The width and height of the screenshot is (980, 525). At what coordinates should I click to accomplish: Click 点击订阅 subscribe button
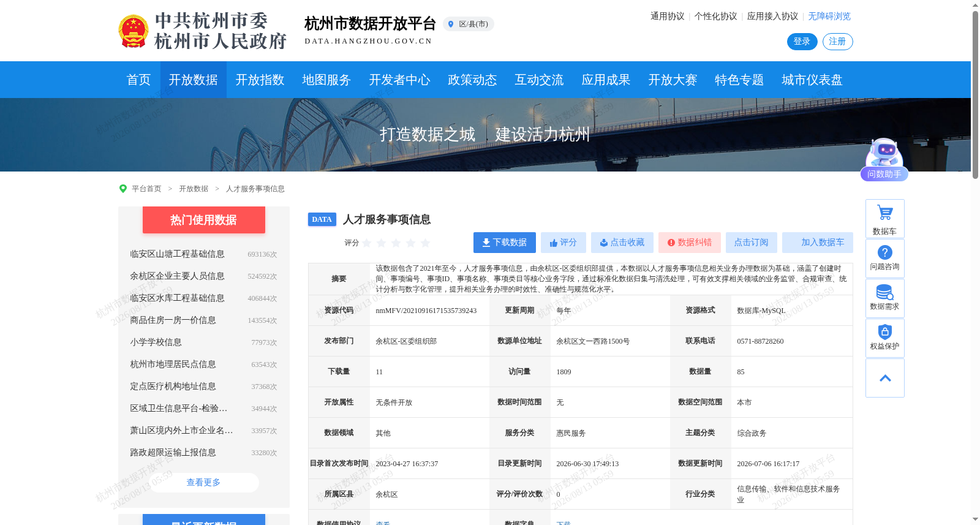click(752, 243)
